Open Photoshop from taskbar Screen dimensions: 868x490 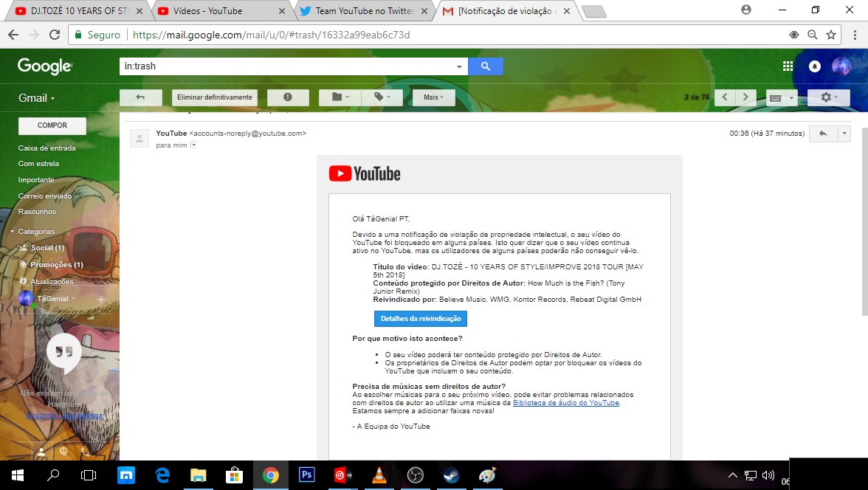pos(307,475)
